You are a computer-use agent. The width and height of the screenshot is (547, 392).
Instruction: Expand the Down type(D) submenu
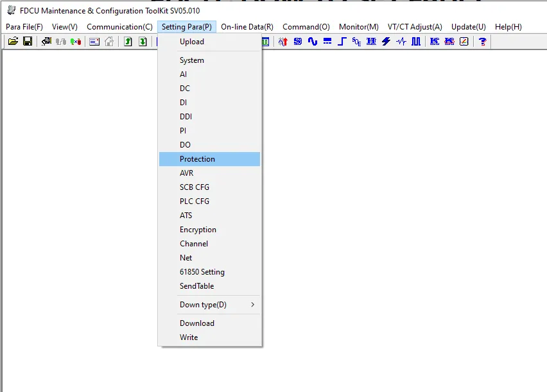pyautogui.click(x=210, y=305)
